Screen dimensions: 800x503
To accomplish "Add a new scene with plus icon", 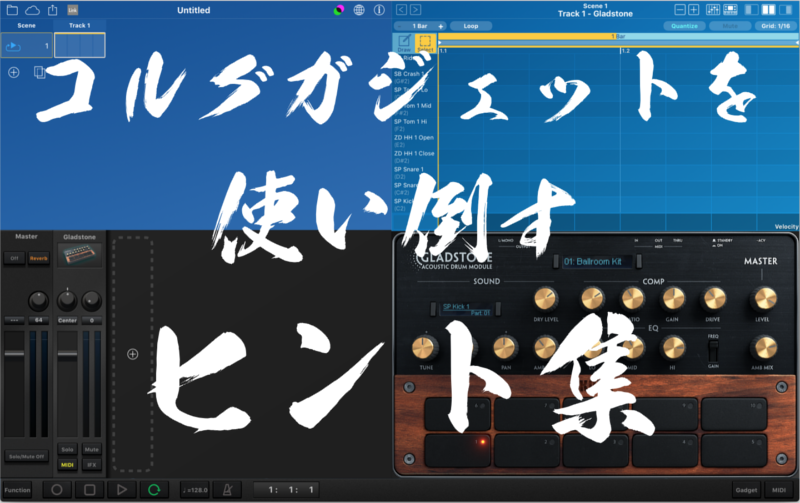I will pos(14,72).
